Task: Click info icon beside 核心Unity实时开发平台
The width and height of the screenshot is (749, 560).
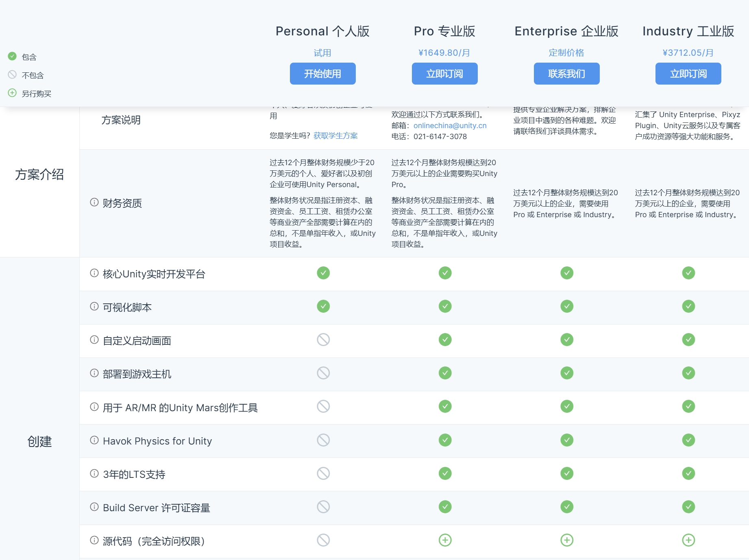Action: coord(94,273)
